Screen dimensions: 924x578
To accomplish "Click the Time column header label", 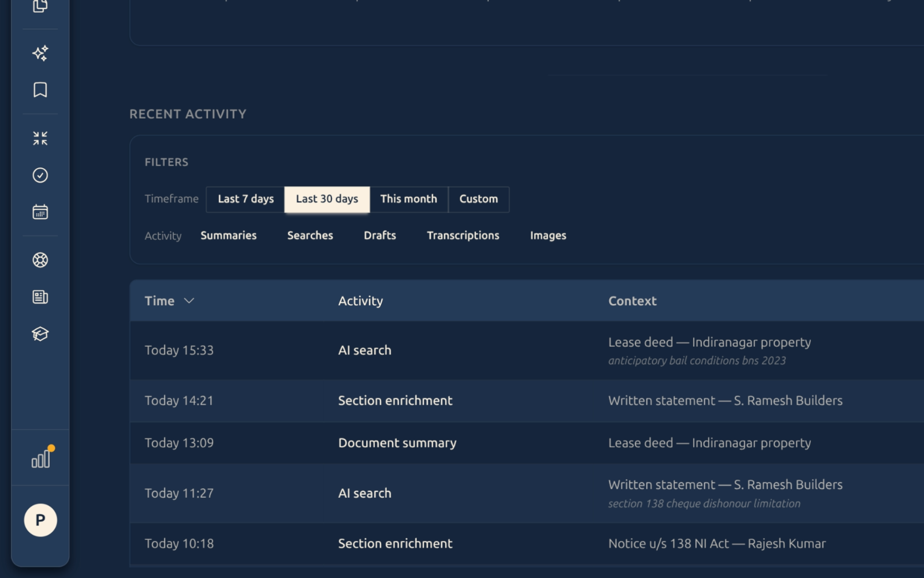I will [x=159, y=301].
